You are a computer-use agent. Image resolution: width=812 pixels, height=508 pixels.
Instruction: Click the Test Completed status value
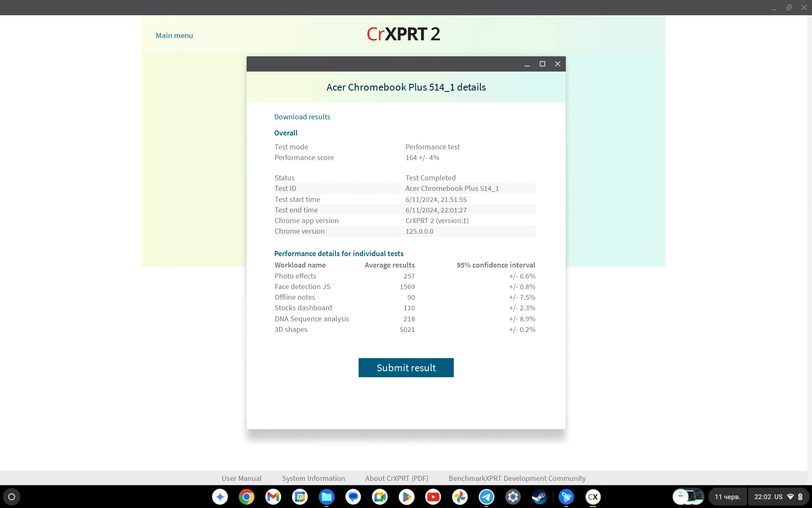coord(431,178)
